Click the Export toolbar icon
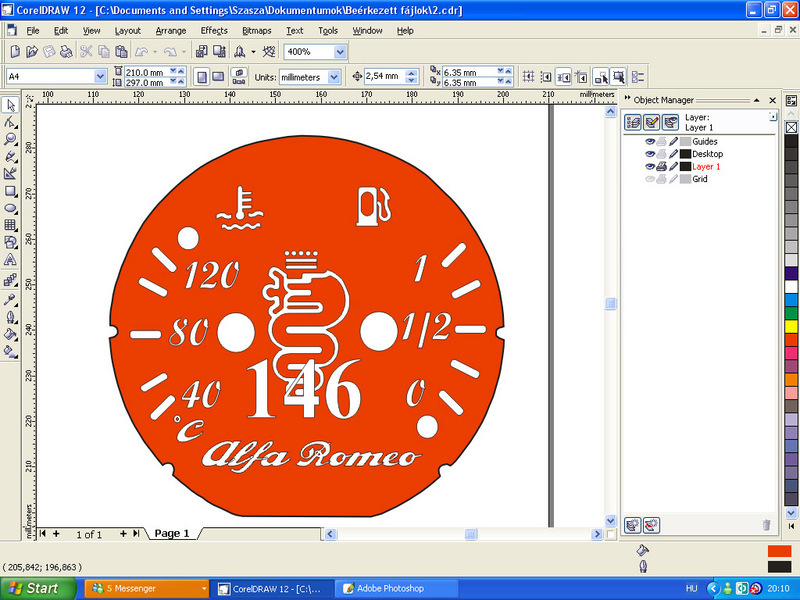 coord(219,52)
